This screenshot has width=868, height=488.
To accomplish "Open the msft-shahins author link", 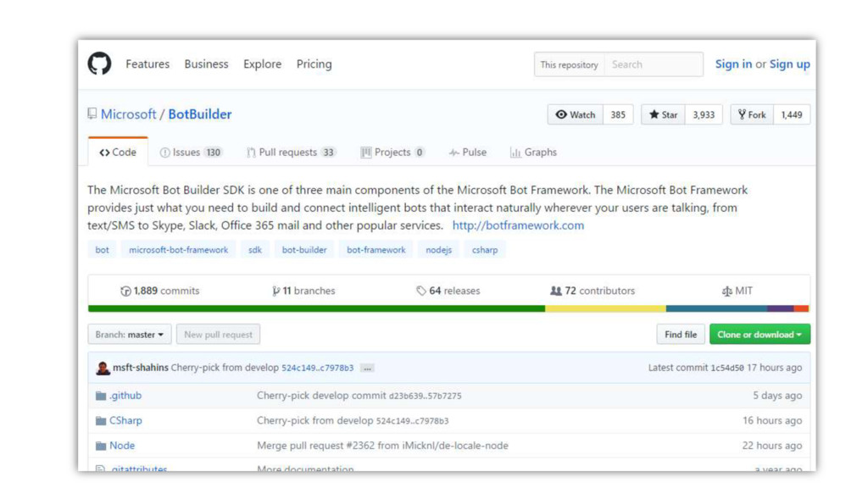I will 141,368.
